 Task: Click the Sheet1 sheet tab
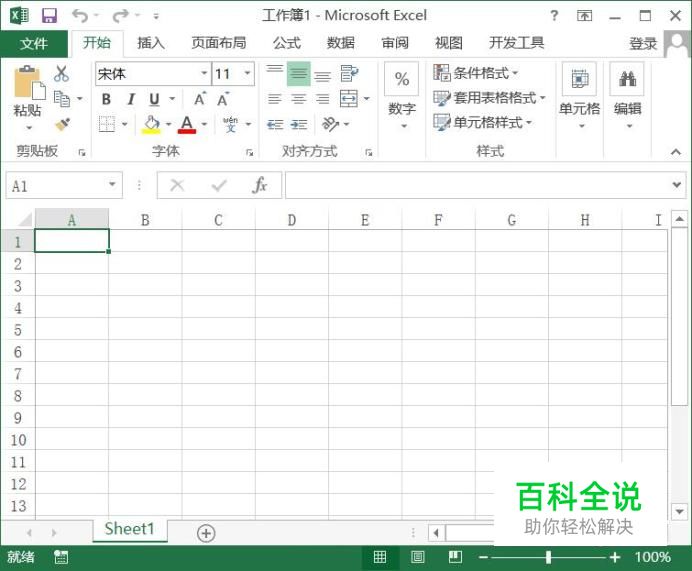tap(130, 529)
